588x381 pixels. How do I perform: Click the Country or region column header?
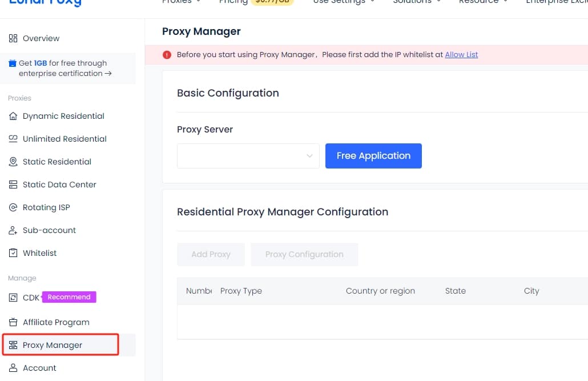point(380,291)
